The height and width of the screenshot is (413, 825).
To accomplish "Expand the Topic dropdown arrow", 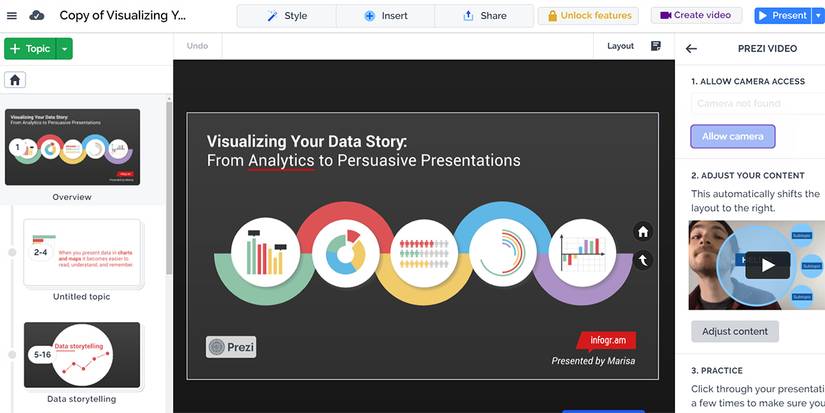I will (64, 49).
